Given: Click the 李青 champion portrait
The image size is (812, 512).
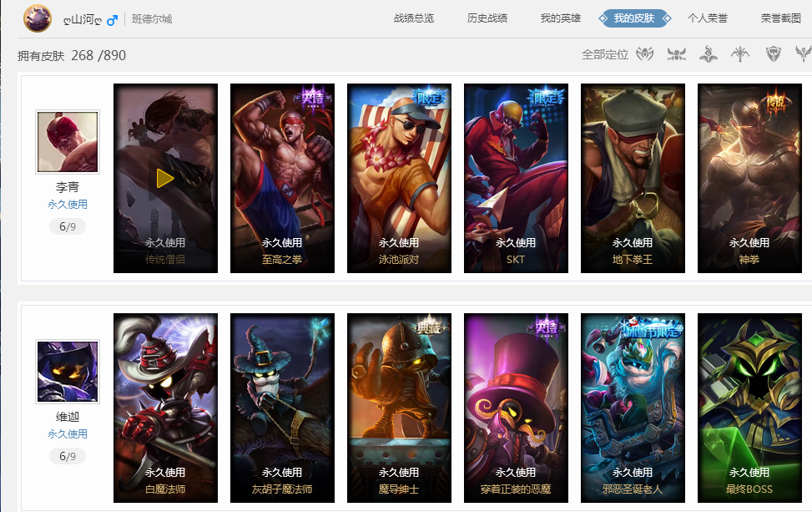Looking at the screenshot, I should [x=68, y=142].
